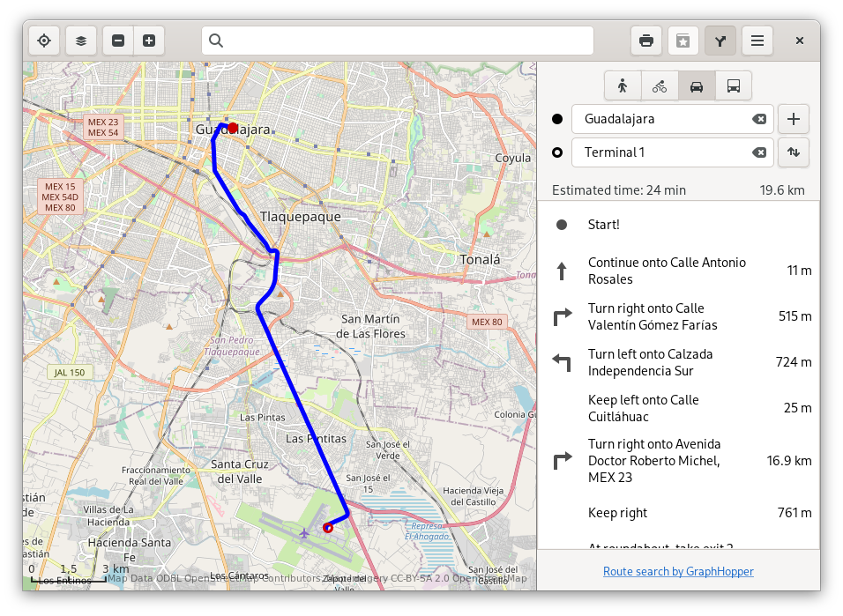Select Turn left onto Calzada Independencia Sur
Screen dimensions: 843x616
point(678,362)
